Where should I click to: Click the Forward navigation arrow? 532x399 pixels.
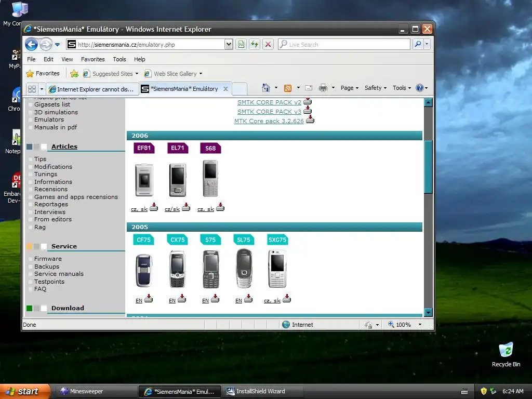point(46,45)
